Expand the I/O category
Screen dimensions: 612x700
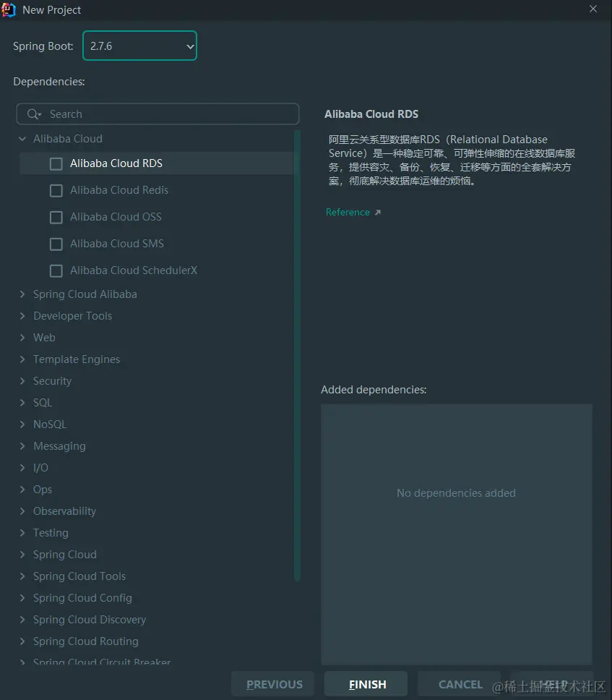coord(22,467)
